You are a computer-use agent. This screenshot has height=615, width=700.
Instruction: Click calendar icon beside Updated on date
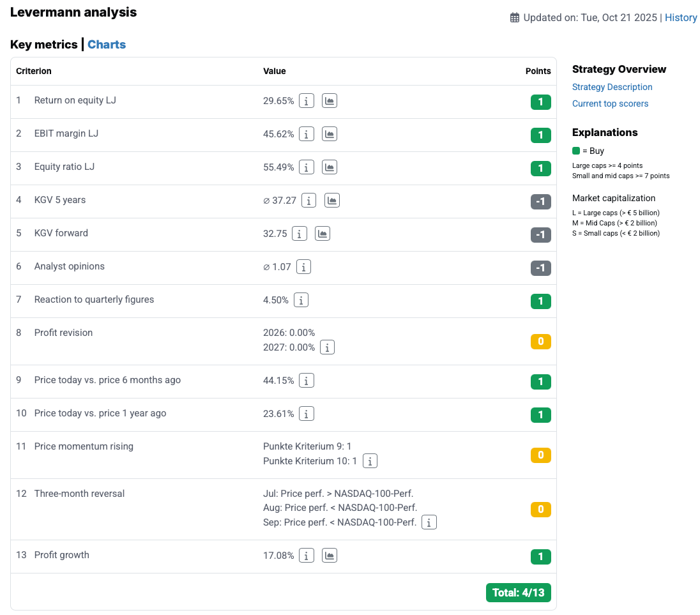click(x=515, y=18)
